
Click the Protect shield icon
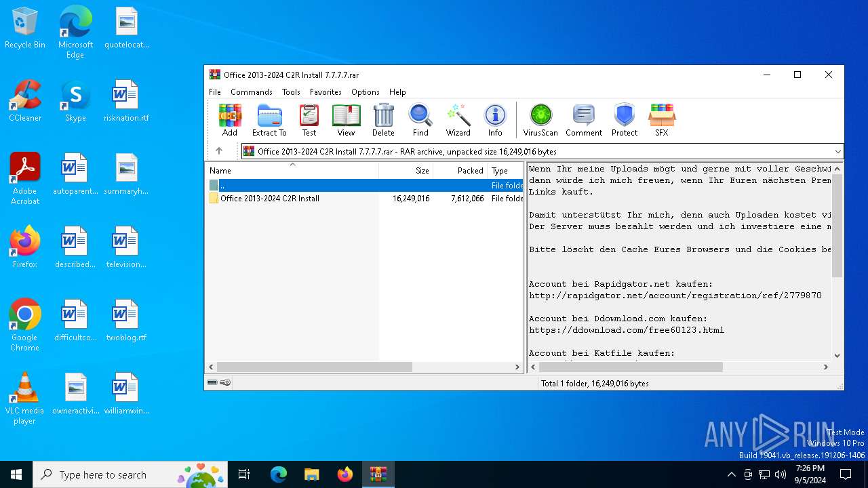pyautogui.click(x=624, y=120)
